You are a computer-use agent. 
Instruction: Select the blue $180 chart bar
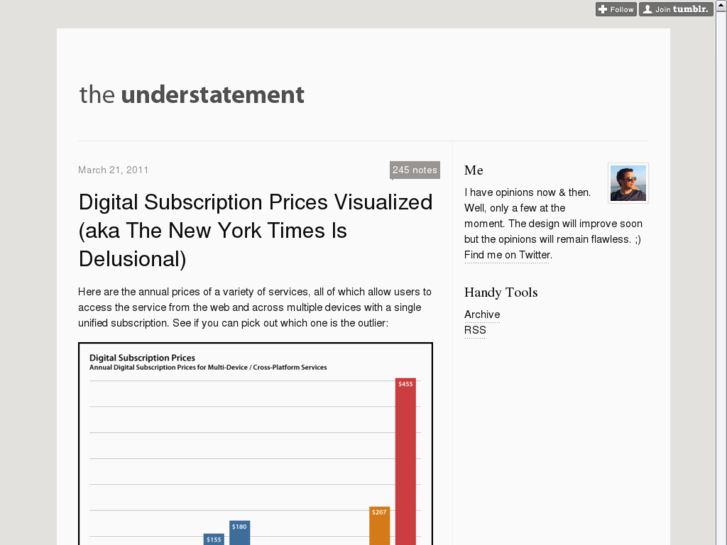click(x=239, y=534)
